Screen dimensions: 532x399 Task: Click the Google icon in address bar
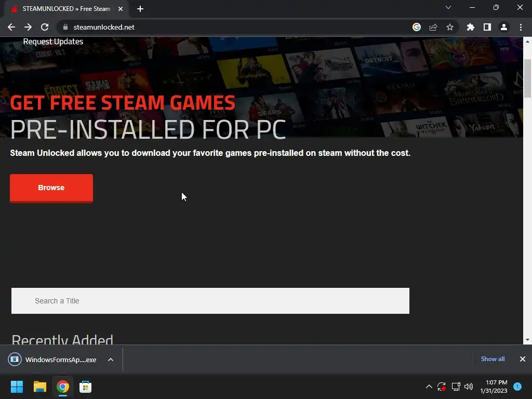417,27
